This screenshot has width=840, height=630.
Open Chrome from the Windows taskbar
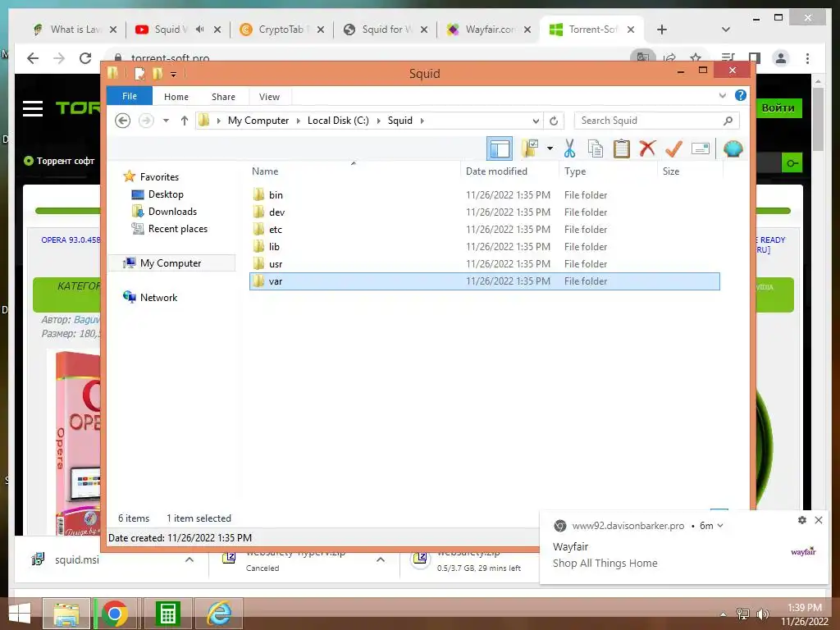115,614
